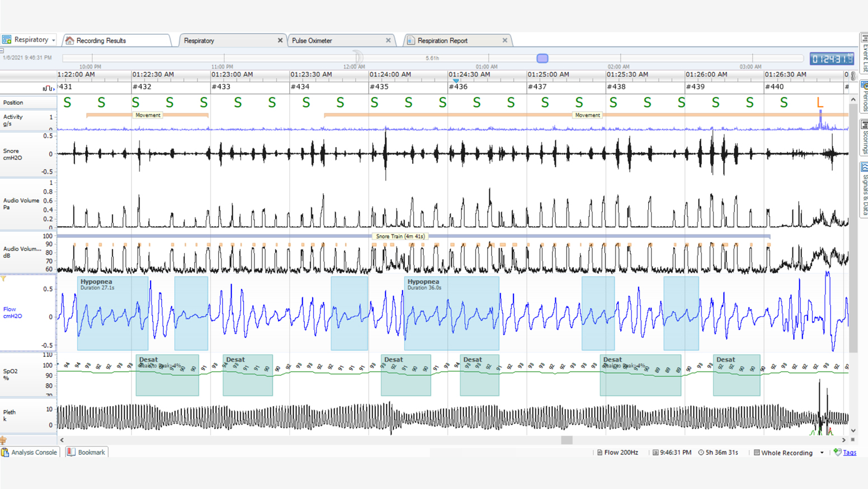
Task: Expand the Whole Recording dropdown
Action: [822, 453]
